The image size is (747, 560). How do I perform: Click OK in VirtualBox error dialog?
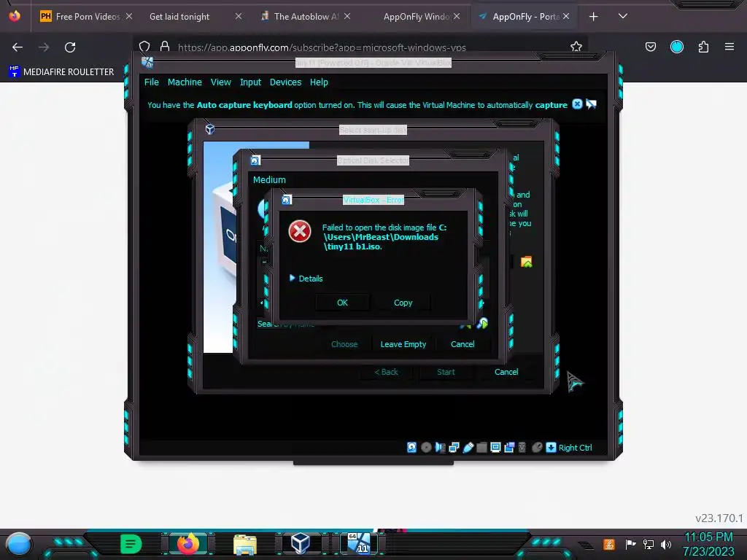pyautogui.click(x=343, y=303)
